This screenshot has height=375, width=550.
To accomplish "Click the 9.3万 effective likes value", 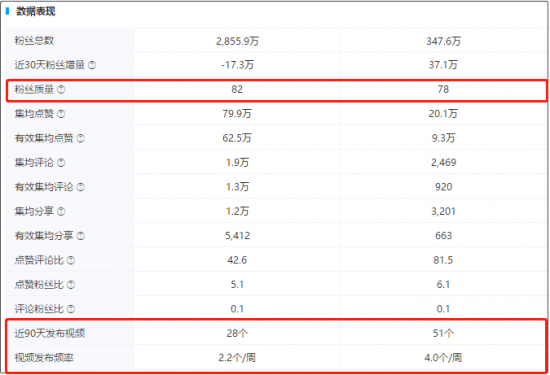I will pos(443,138).
